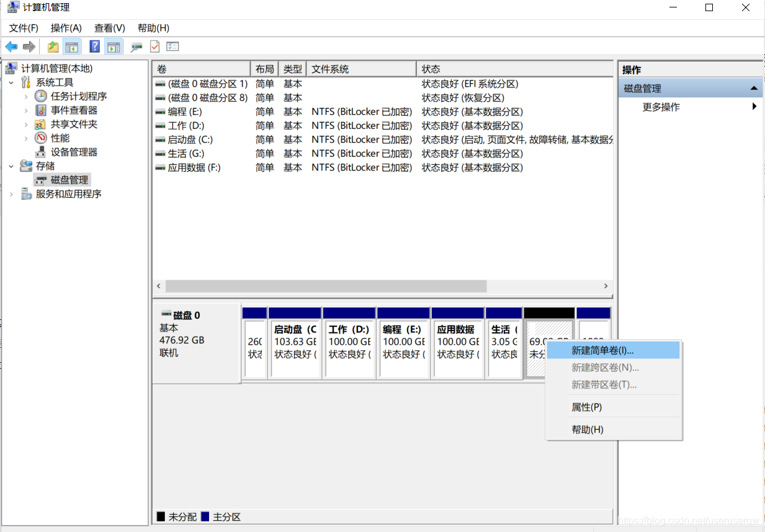Click the horizontal scrollbar thumb of volume list
Screen dimensions: 765x532
326,286
